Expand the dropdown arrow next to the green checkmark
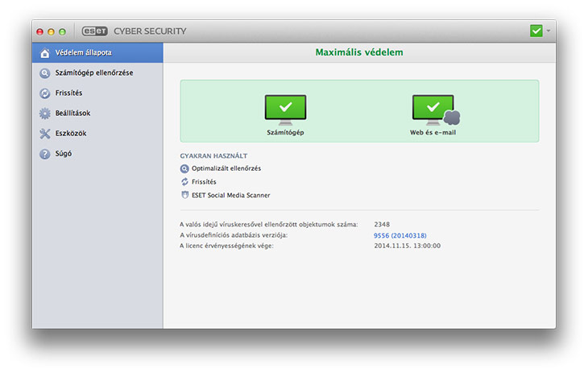This screenshot has height=373, width=588. [549, 31]
